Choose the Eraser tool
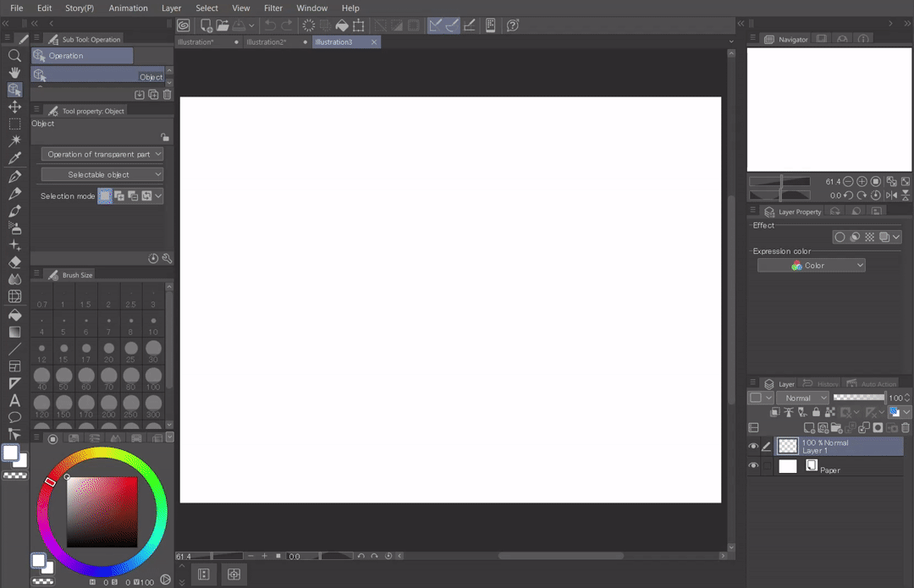 14,262
